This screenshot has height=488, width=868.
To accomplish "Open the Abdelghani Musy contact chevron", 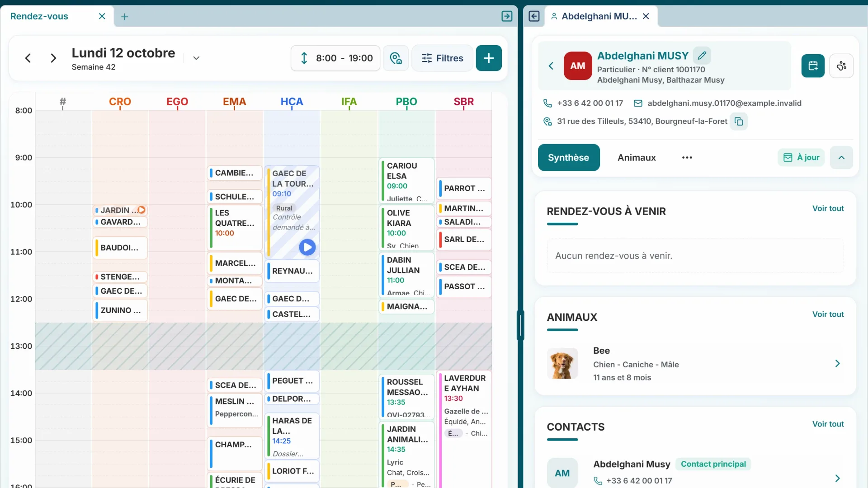I will tap(837, 478).
